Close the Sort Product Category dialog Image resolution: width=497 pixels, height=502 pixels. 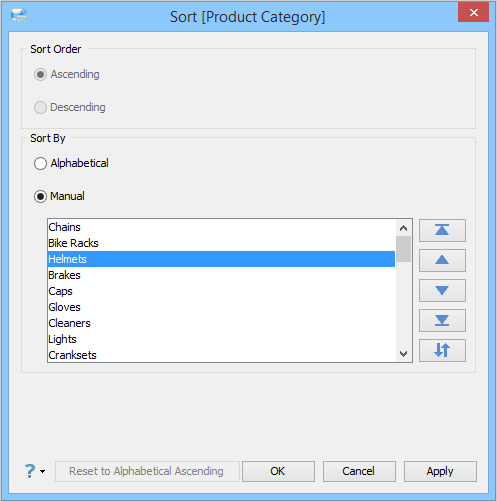point(473,12)
